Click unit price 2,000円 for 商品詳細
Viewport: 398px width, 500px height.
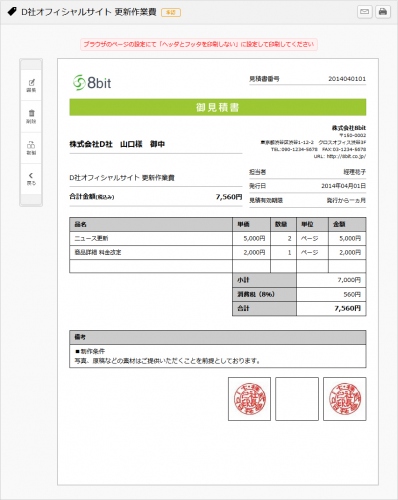pyautogui.click(x=254, y=253)
